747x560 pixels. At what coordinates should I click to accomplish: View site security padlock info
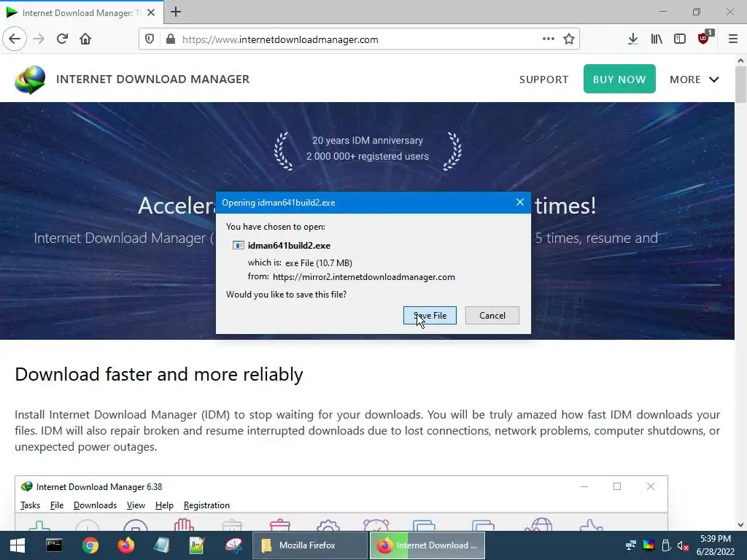click(x=171, y=39)
